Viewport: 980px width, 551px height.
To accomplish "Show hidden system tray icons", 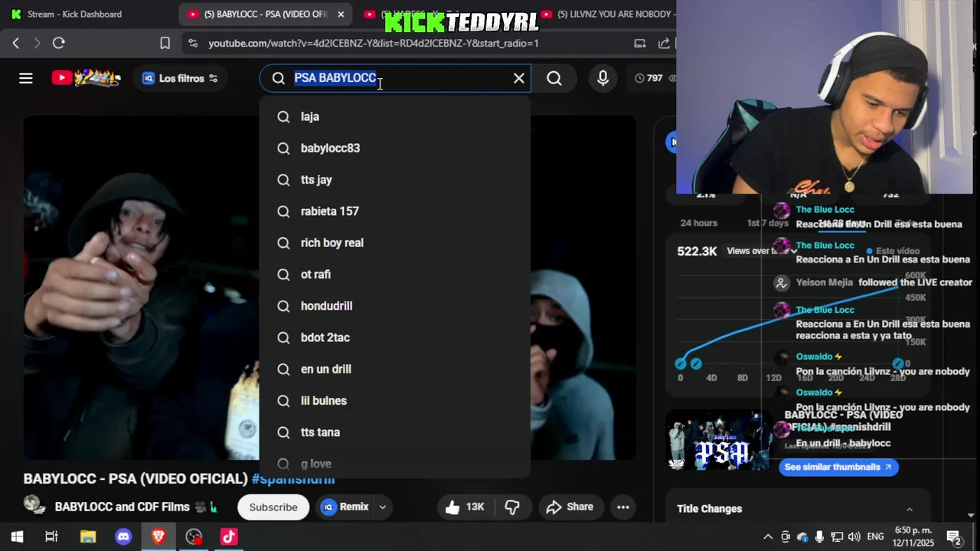I will 768,536.
